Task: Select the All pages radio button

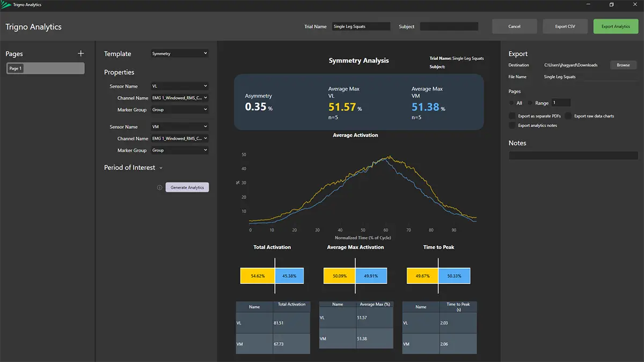Action: 511,103
